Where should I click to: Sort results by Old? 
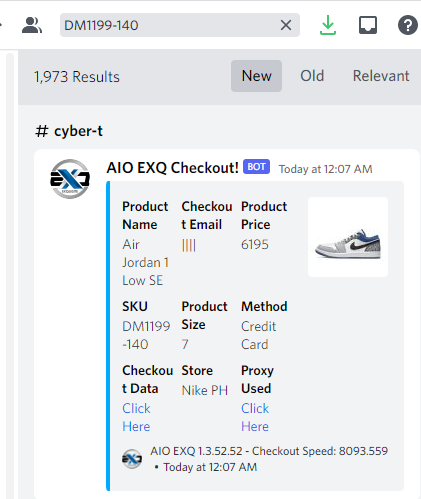312,76
